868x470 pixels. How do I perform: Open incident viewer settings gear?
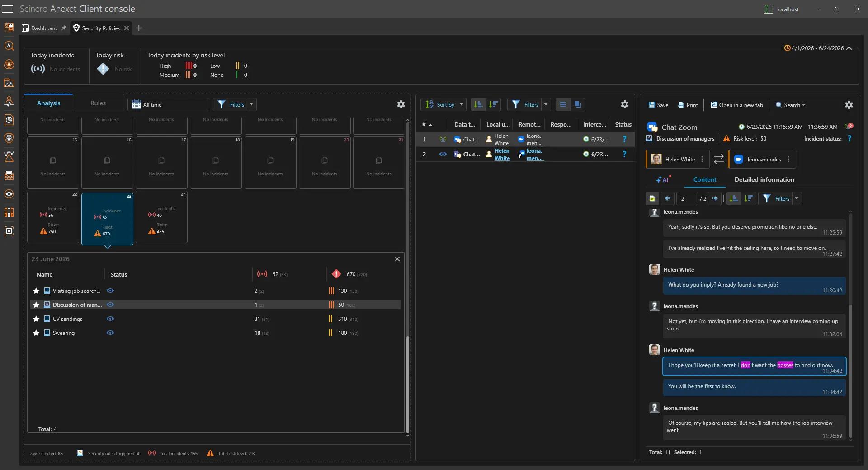[849, 105]
